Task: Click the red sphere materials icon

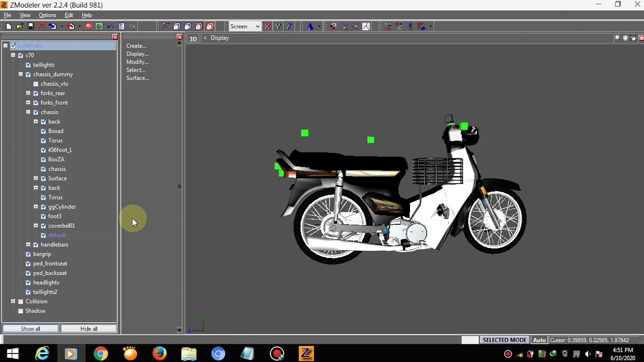Action: click(89, 26)
